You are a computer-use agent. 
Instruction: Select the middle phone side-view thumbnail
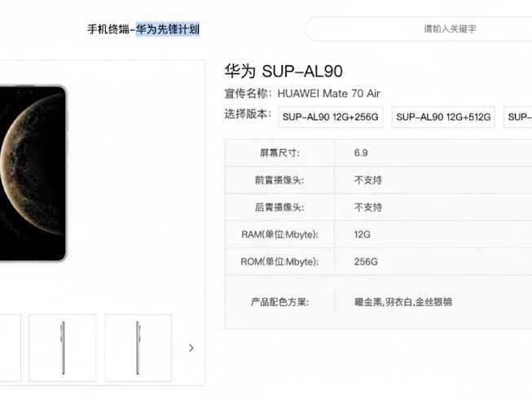click(63, 348)
